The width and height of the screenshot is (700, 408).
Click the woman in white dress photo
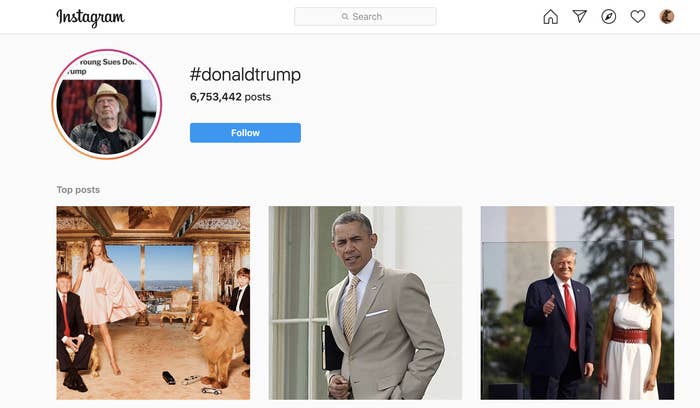[x=630, y=330]
